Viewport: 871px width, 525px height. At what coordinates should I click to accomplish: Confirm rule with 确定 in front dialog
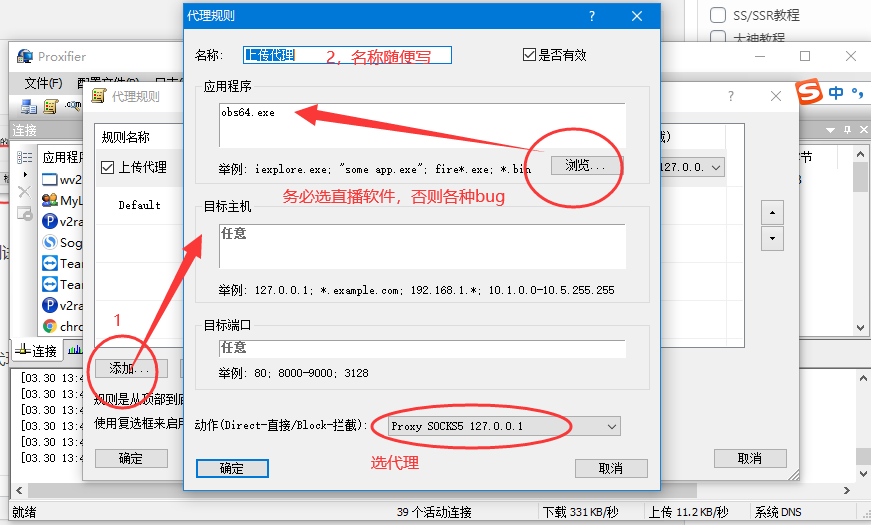(232, 468)
